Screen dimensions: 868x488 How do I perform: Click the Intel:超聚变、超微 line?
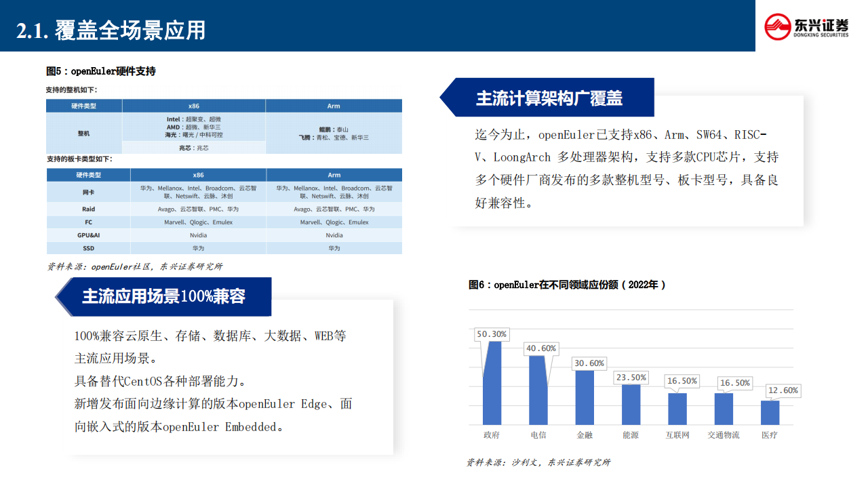pyautogui.click(x=194, y=119)
